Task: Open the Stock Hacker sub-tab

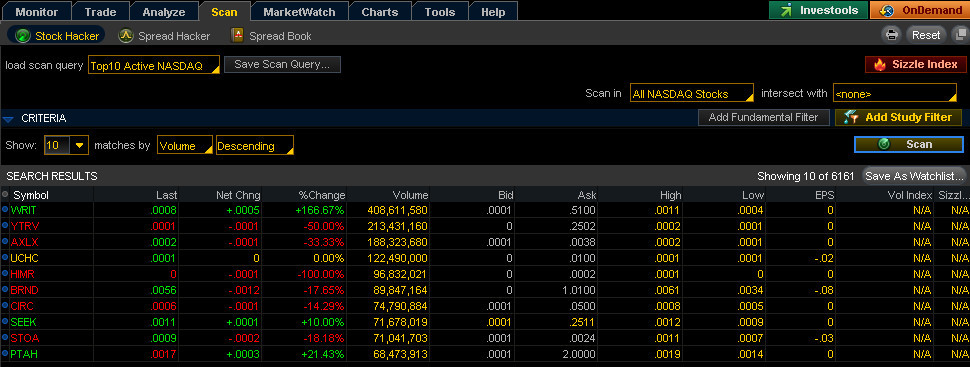Action: (56, 36)
